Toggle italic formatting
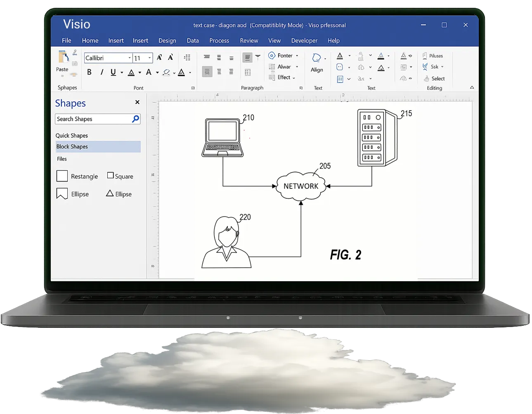Viewport: 532px width, 414px height. click(x=102, y=72)
